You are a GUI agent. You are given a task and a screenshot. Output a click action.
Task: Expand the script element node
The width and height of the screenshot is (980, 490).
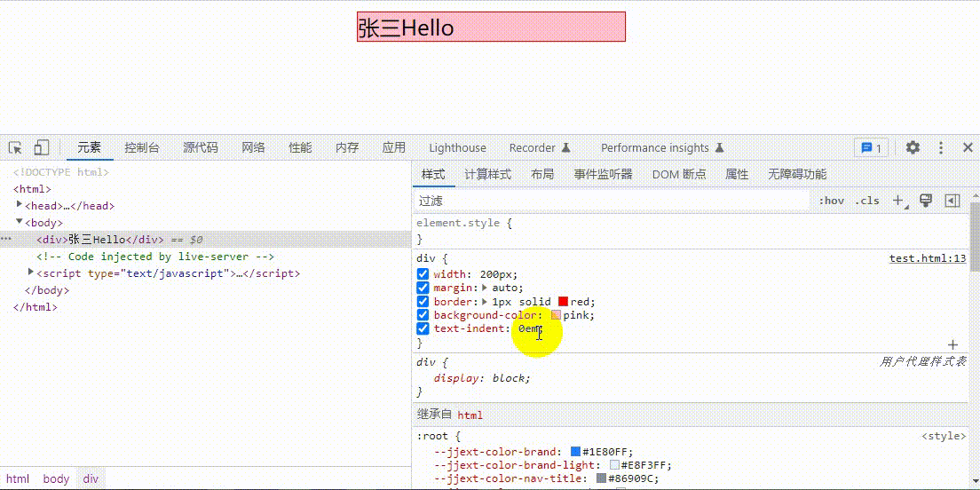point(31,273)
